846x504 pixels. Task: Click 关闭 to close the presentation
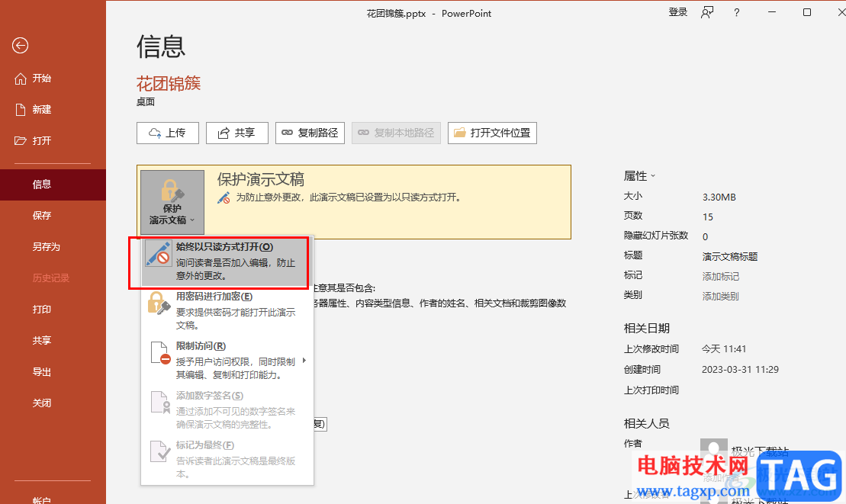coord(53,403)
